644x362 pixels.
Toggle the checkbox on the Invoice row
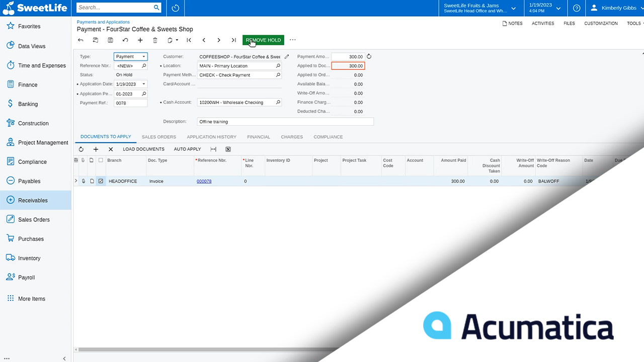click(101, 181)
